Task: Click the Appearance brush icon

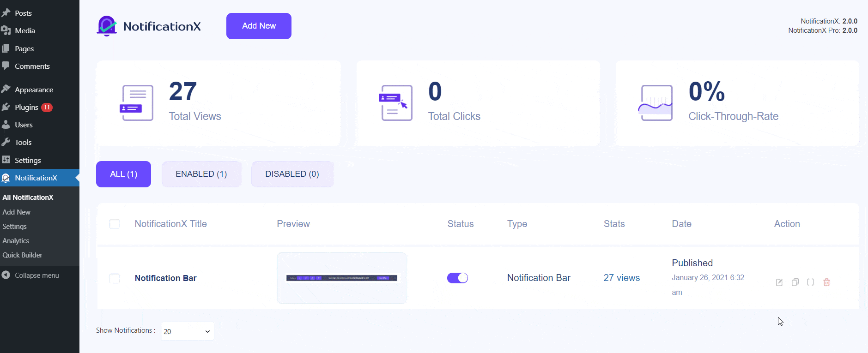Action: (x=6, y=89)
